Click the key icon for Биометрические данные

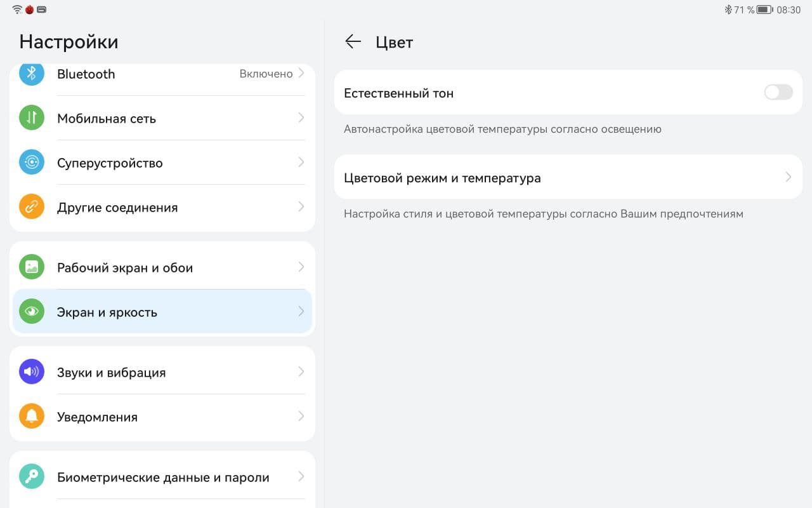(32, 477)
